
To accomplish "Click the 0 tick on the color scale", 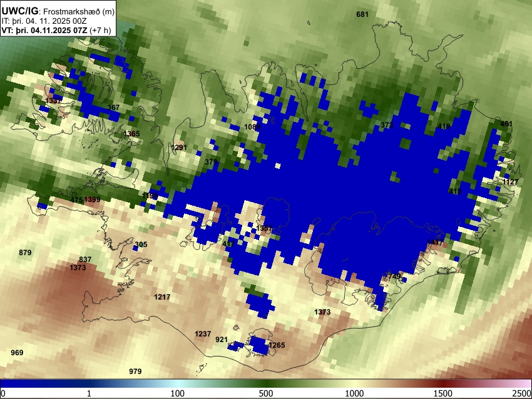I will pyautogui.click(x=3, y=393).
